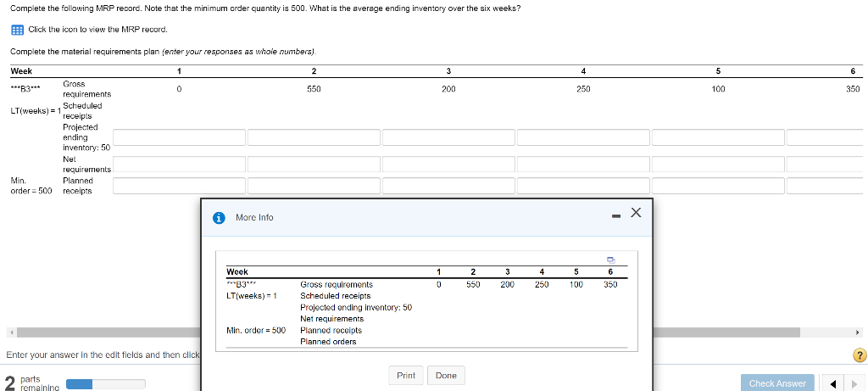Click 'Min. order = 500' in More Info dialog
Screen dimensions: 868x391
coord(256,330)
